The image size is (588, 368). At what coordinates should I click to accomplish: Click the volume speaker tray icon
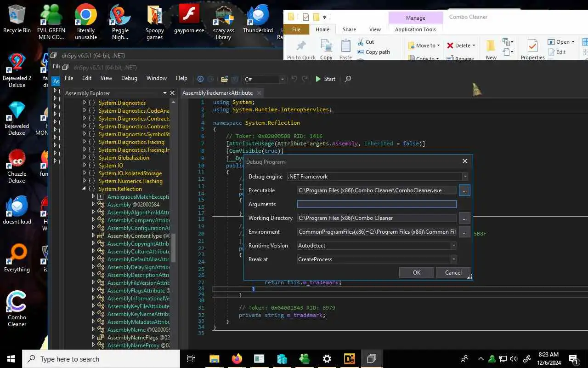pyautogui.click(x=514, y=359)
